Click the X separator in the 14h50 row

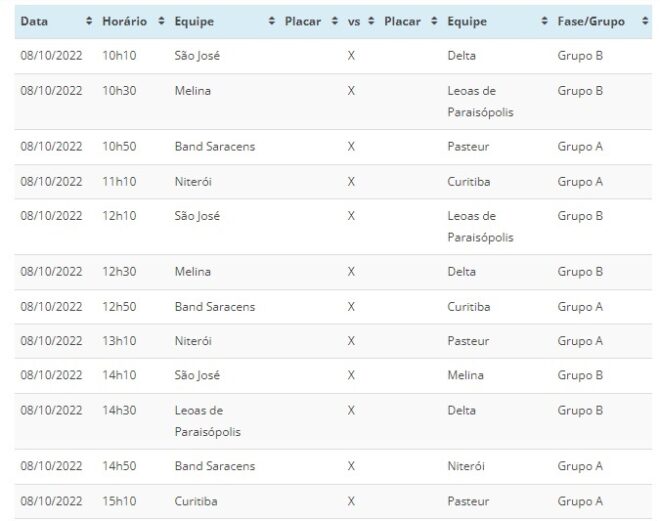click(x=351, y=466)
